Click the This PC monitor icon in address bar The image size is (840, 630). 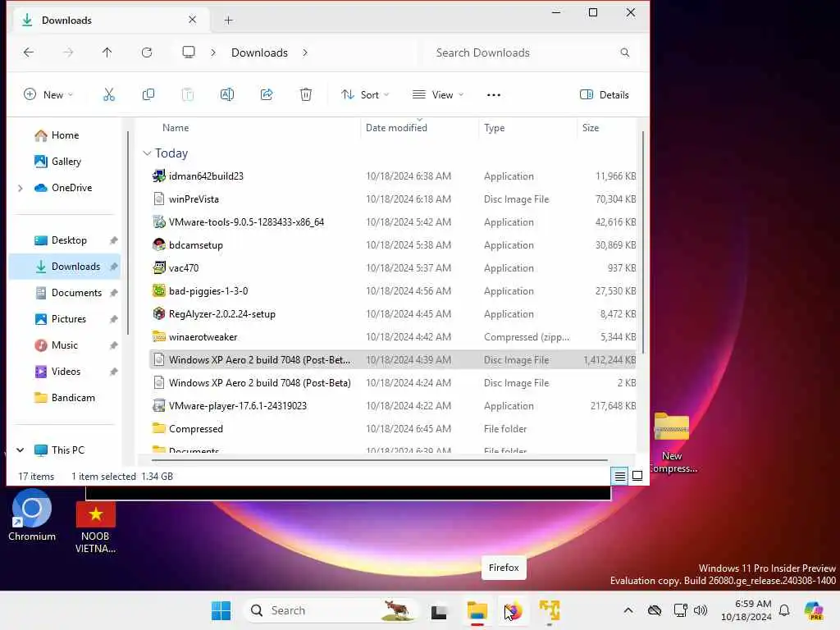(x=188, y=52)
